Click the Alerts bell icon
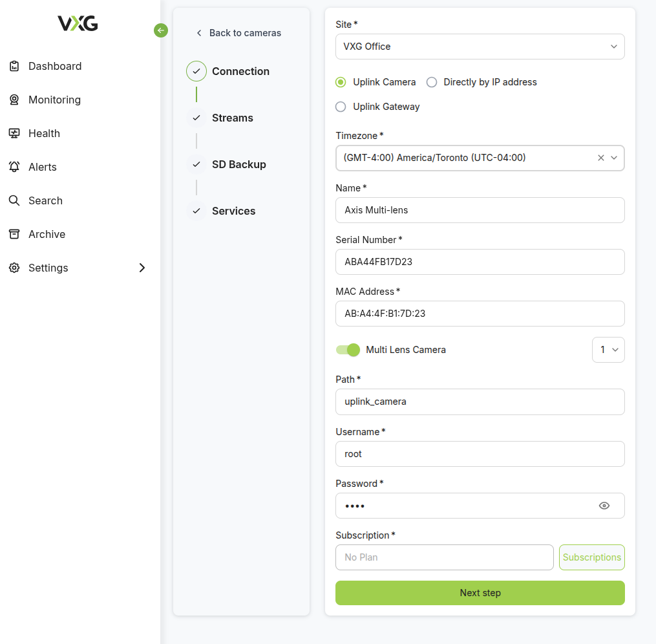656x644 pixels. (x=14, y=167)
